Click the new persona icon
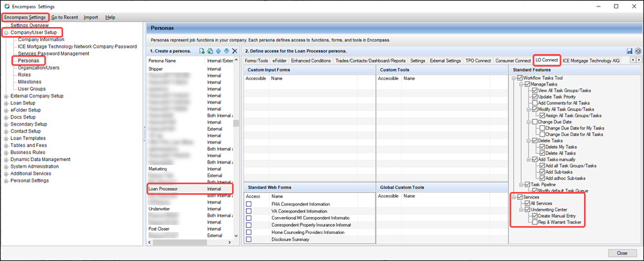The width and height of the screenshot is (644, 261). (202, 50)
